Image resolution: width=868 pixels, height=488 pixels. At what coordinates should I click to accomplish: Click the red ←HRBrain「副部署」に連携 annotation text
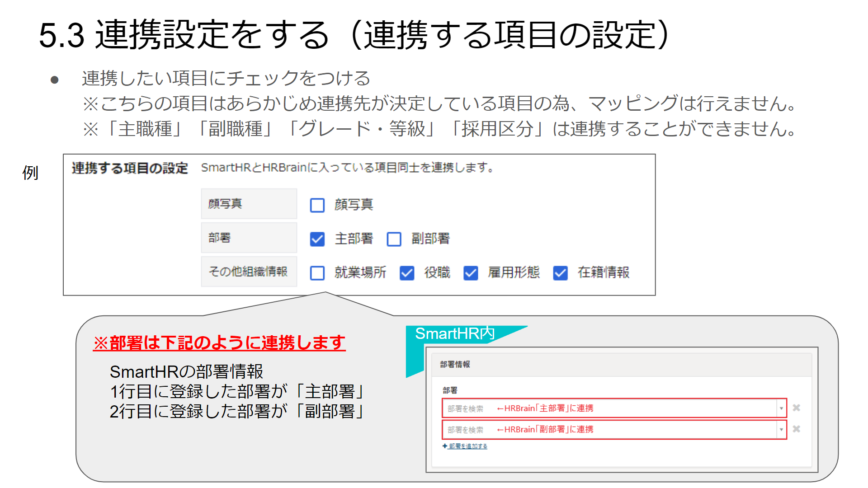point(545,430)
